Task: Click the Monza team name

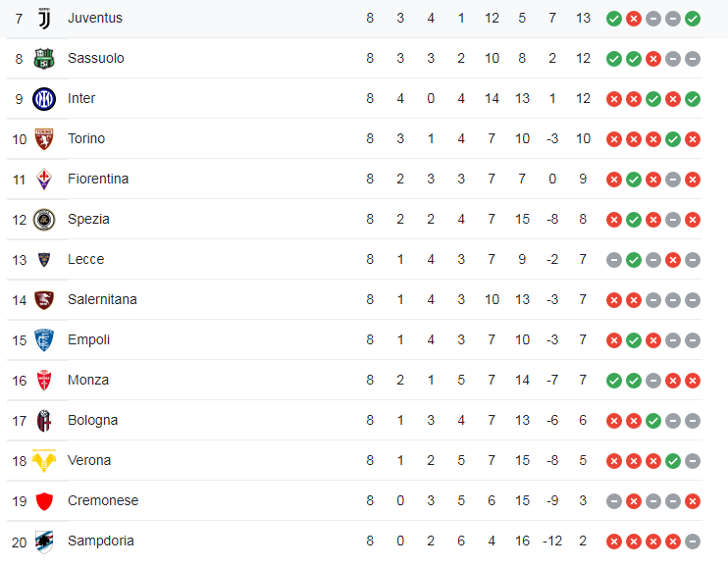Action: (88, 380)
